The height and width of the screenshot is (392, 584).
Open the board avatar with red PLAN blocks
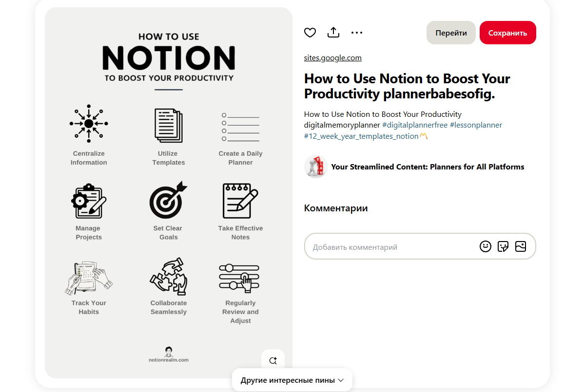pos(315,167)
